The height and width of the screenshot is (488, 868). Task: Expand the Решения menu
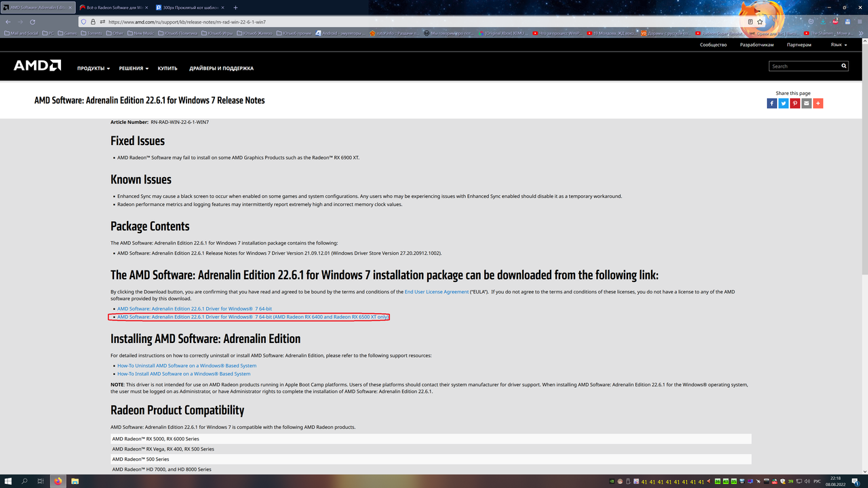[x=134, y=68]
